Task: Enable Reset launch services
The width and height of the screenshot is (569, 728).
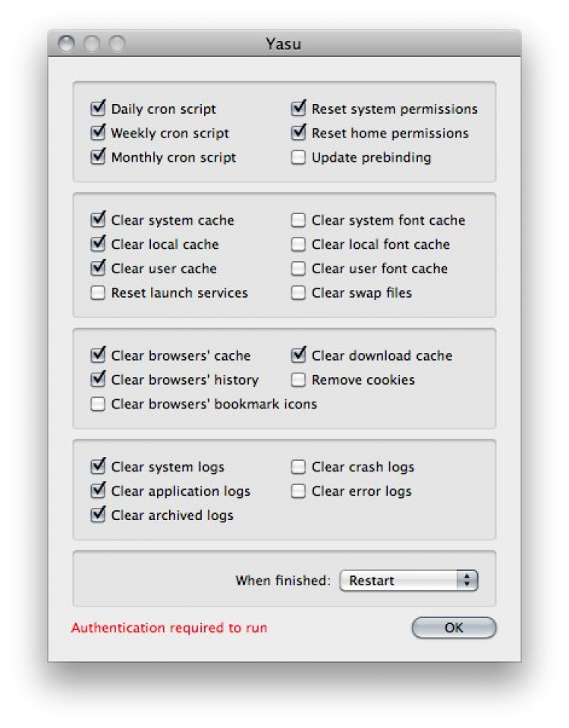Action: point(97,293)
